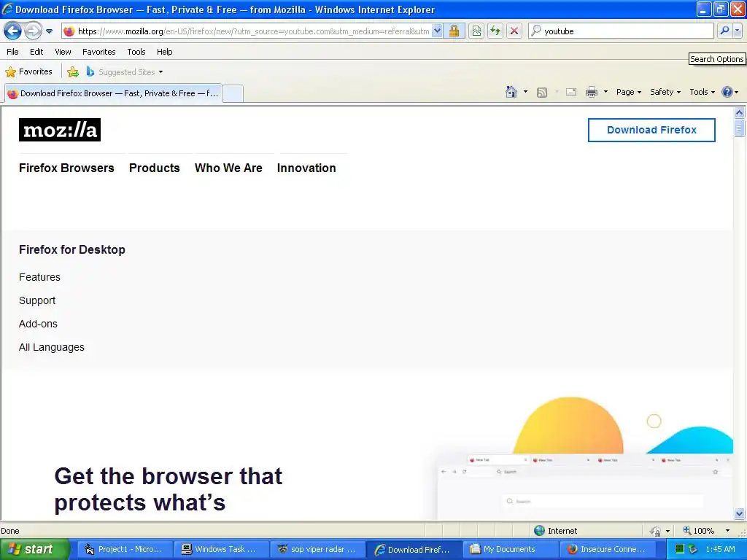Click the network connection tray icon

coord(693,549)
